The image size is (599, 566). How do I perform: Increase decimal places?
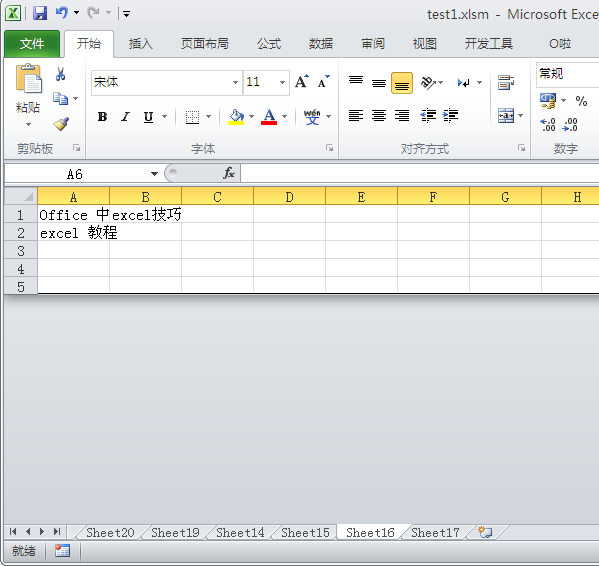point(548,125)
